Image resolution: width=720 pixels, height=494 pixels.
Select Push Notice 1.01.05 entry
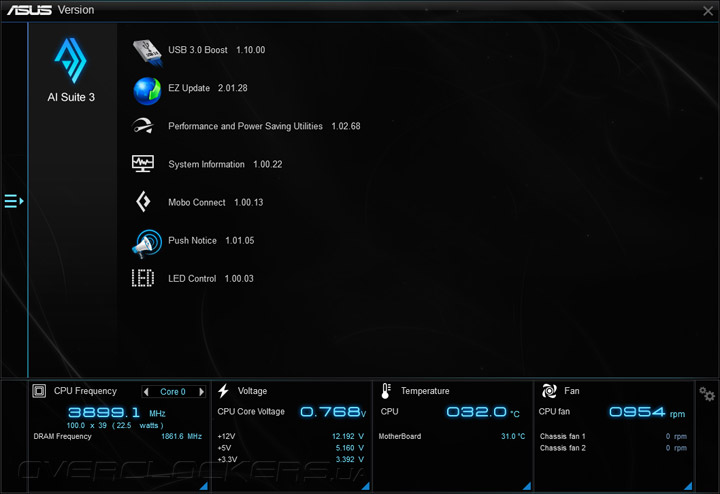pos(211,241)
